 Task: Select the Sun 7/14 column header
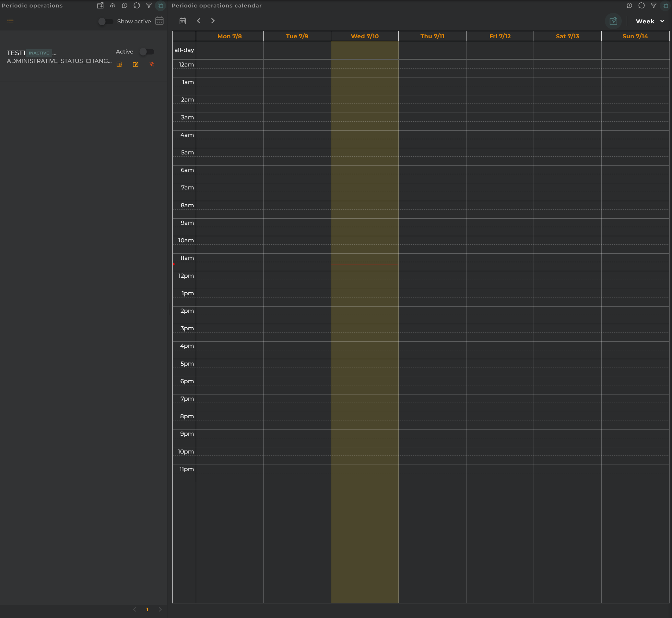(x=635, y=36)
